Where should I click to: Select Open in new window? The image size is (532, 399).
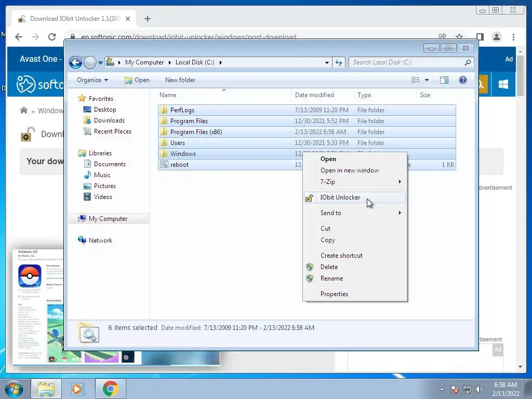[x=355, y=170]
